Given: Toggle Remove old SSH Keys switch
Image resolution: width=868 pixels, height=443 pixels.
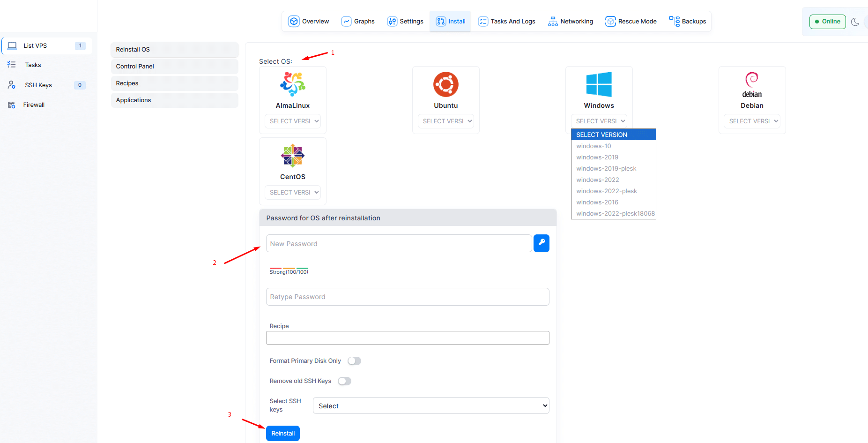Looking at the screenshot, I should [344, 381].
